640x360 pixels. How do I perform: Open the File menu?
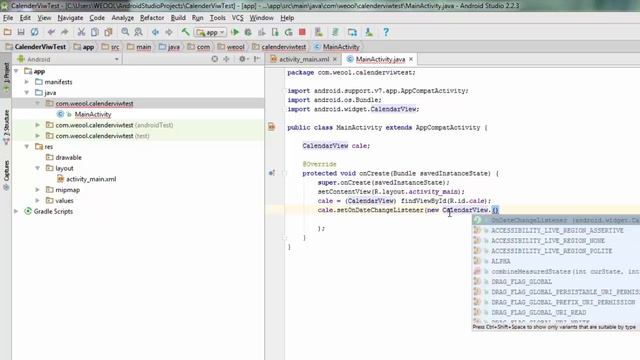[x=8, y=18]
